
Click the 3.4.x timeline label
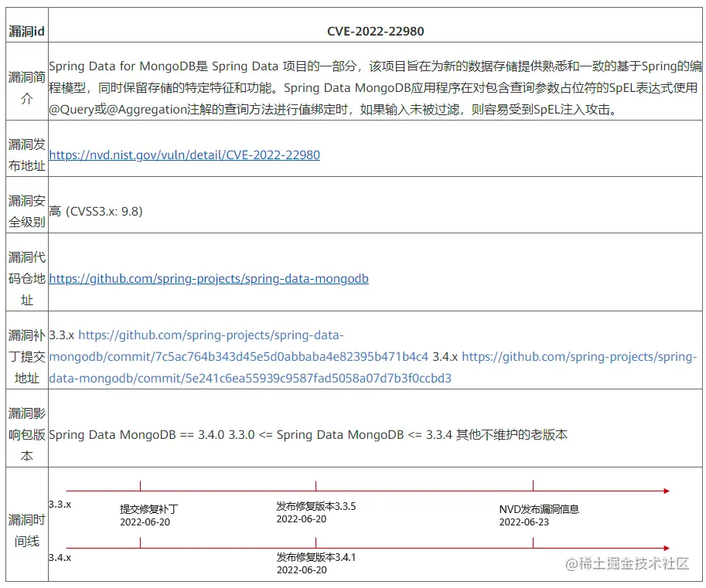click(x=60, y=557)
